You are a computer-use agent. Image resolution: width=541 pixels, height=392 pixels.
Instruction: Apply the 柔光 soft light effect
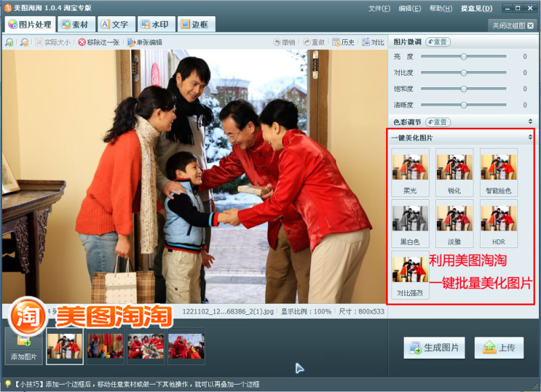pos(410,172)
